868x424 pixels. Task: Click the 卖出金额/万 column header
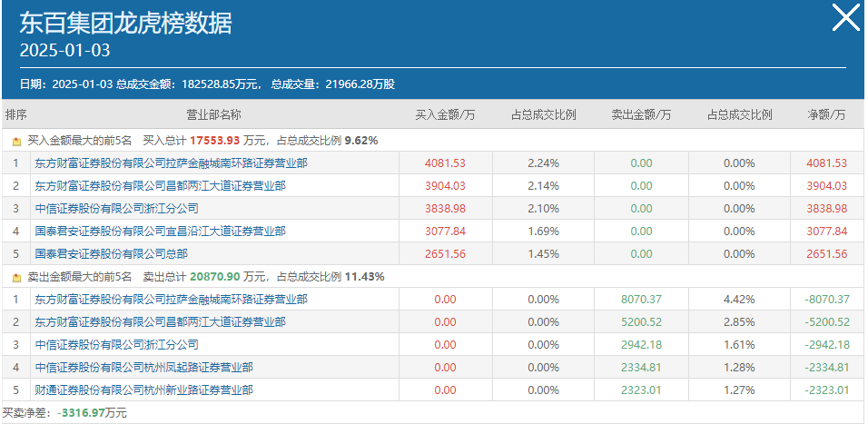[x=641, y=114]
